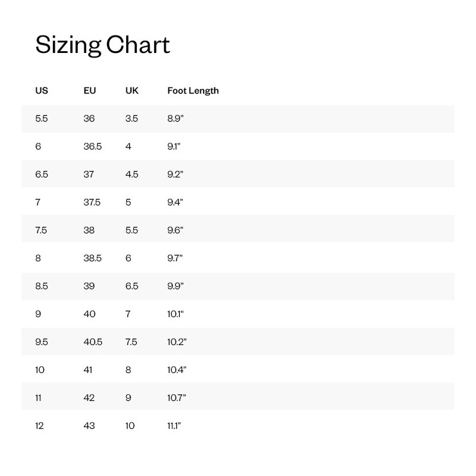Click the EU column header
This screenshot has height=476, width=476.
(x=90, y=91)
